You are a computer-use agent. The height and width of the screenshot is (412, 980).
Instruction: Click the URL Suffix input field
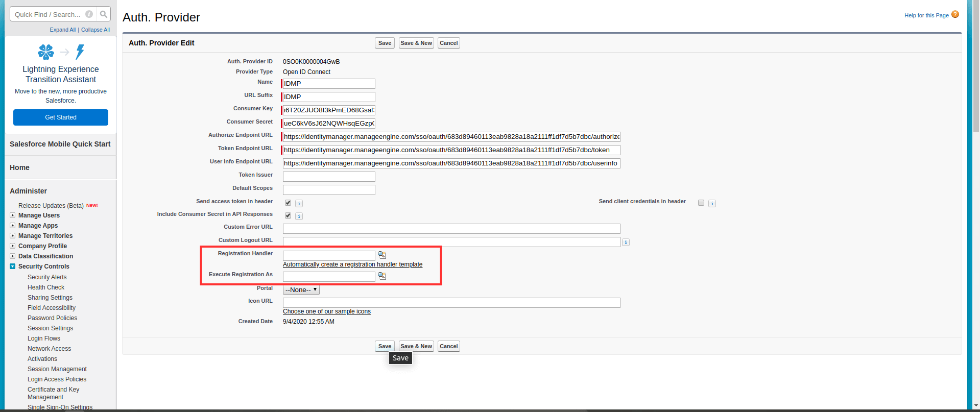pyautogui.click(x=329, y=97)
